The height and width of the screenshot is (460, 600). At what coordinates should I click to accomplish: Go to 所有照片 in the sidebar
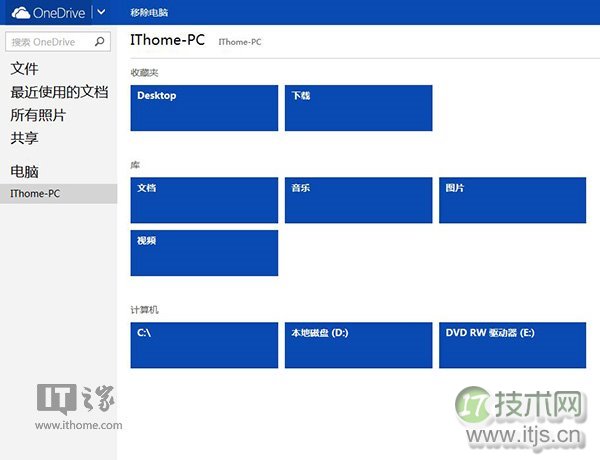coord(38,115)
